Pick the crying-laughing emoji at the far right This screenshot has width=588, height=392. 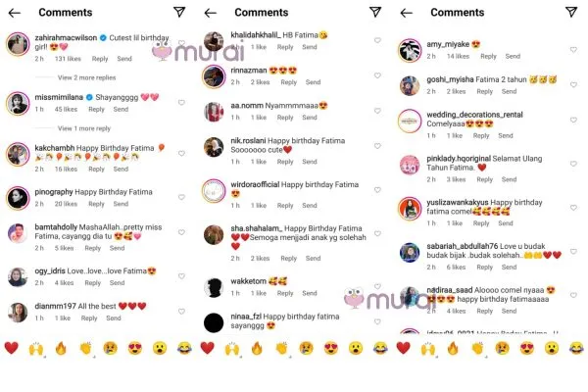pyautogui.click(x=576, y=349)
